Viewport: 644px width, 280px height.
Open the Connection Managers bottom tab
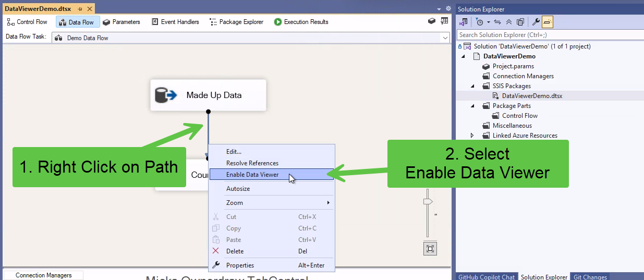43,275
